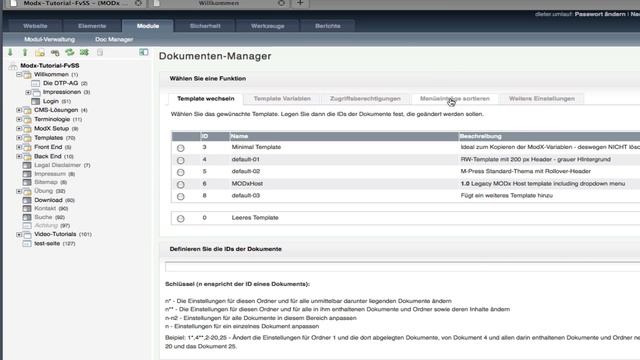Image resolution: width=640 pixels, height=360 pixels.
Task: Click the Legal Disclaimer page icon
Action: tap(27, 165)
